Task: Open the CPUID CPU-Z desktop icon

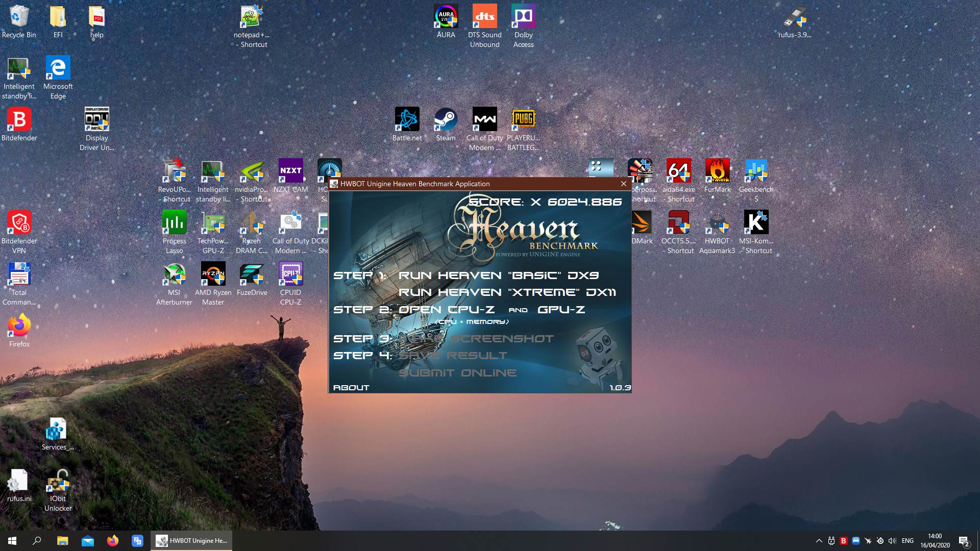Action: click(290, 284)
